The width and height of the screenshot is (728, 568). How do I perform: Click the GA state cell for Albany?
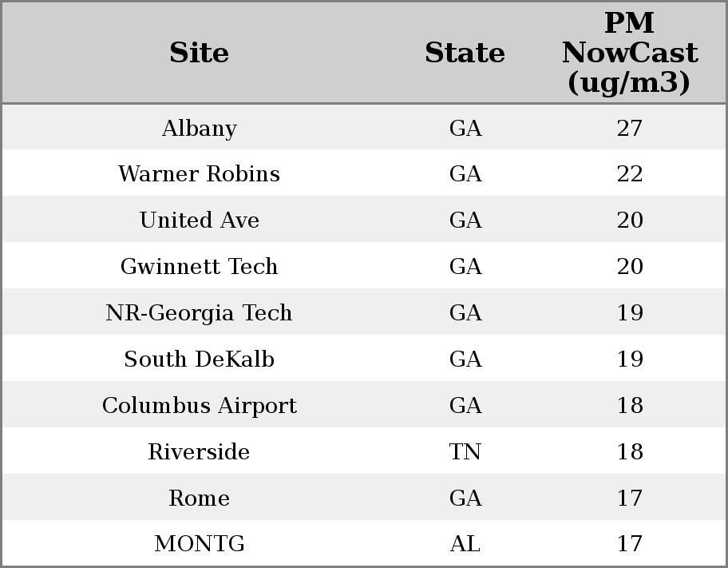[465, 128]
